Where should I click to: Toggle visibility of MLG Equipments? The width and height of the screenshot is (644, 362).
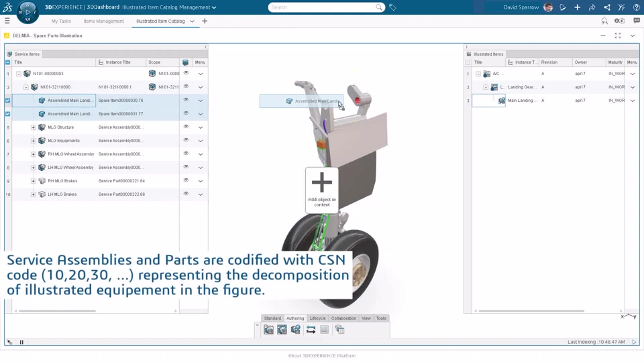186,140
